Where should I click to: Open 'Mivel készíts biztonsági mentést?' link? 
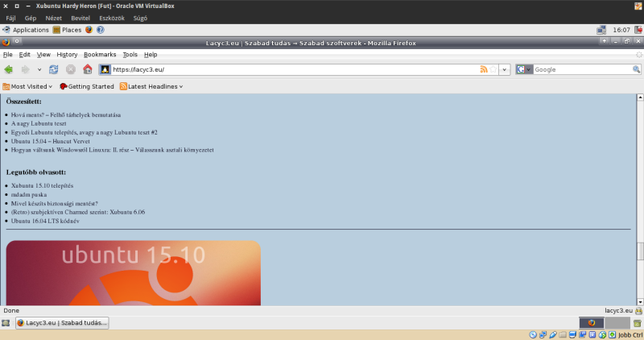54,204
